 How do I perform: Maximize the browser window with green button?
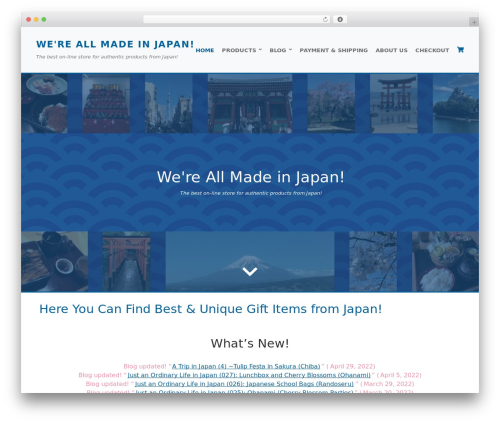click(x=44, y=19)
